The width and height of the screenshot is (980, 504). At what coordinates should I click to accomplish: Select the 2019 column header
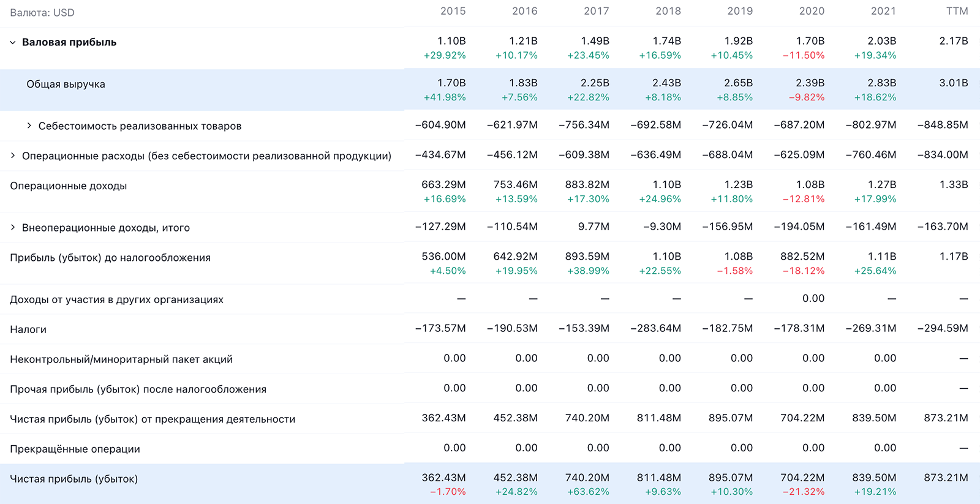point(740,11)
